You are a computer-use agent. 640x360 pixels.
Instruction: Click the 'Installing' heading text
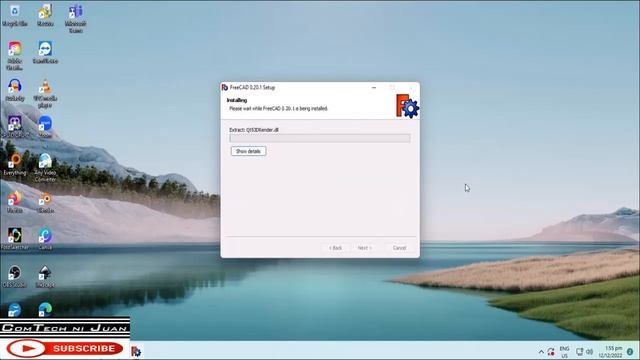tap(237, 100)
